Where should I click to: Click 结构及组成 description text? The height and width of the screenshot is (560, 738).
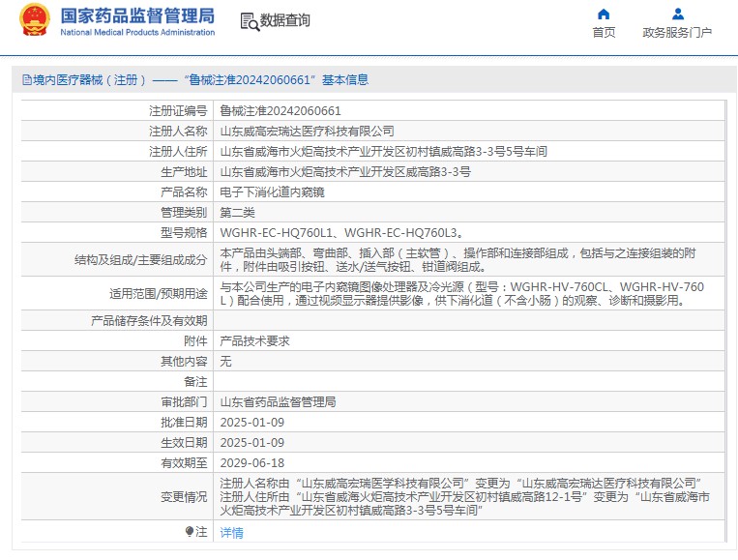click(458, 260)
